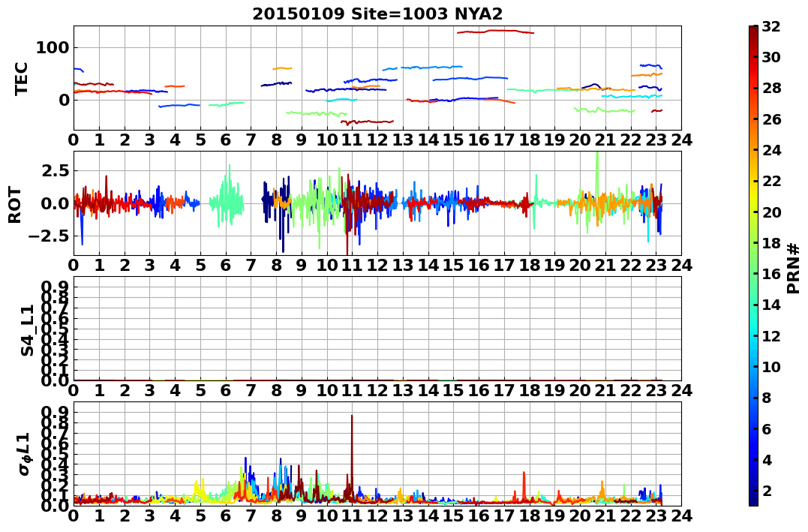Click the ROT y-axis label

coord(16,205)
